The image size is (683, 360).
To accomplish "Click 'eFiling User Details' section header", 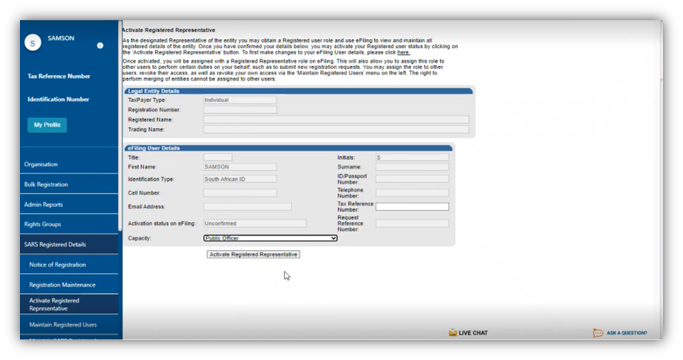I will click(154, 148).
